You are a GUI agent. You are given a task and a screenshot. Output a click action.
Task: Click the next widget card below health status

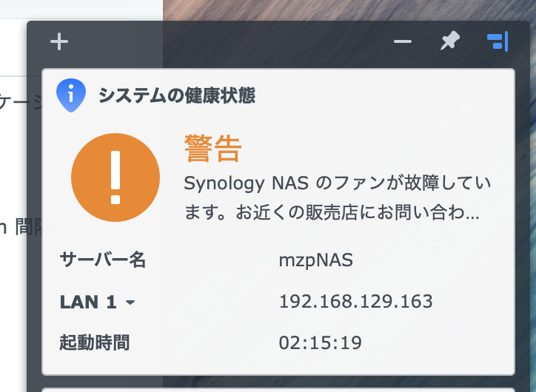coord(278,390)
